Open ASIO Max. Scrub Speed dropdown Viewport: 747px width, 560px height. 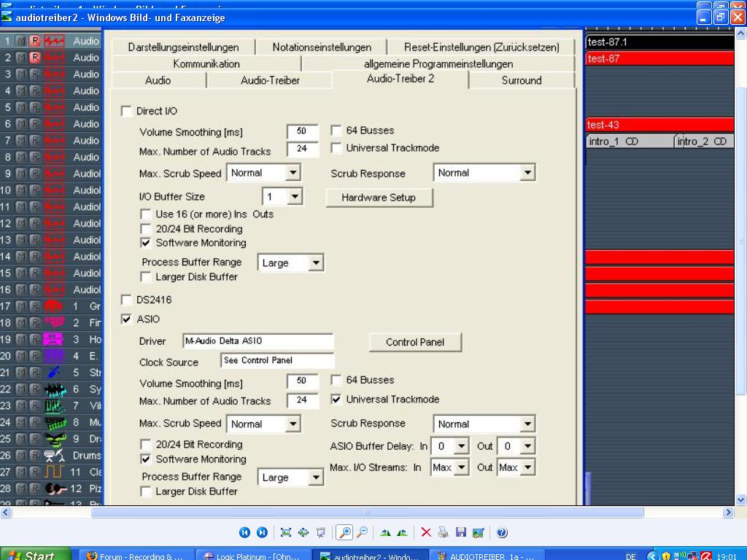[x=293, y=424]
